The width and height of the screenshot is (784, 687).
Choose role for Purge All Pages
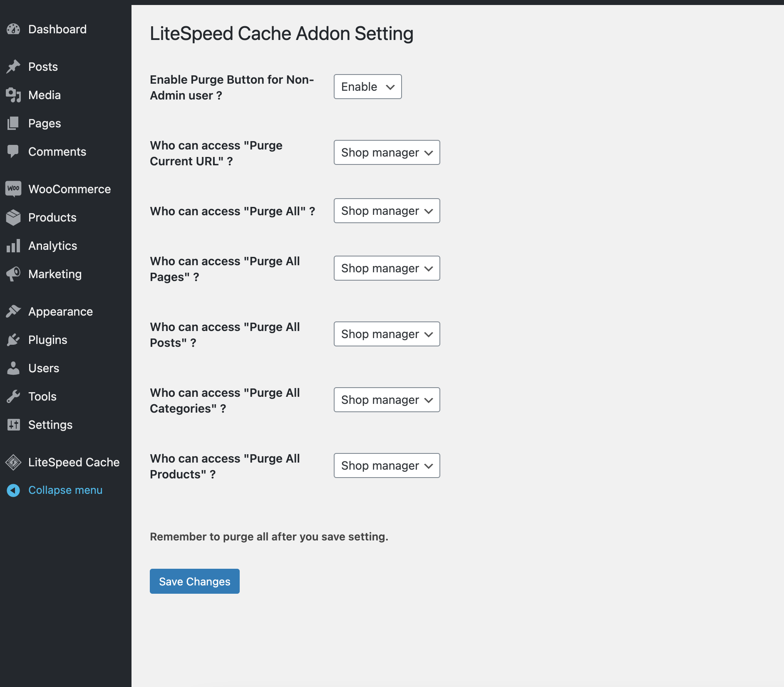coord(387,268)
